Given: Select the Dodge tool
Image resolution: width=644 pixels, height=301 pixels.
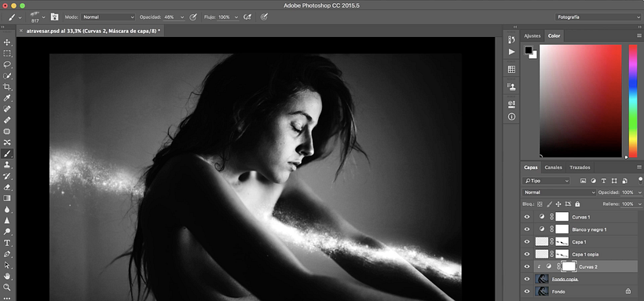Looking at the screenshot, I should point(7,232).
